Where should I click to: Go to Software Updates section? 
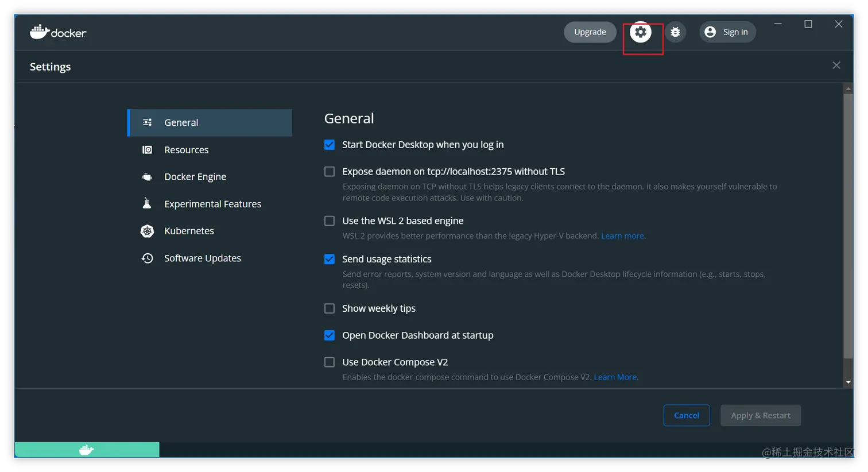click(210, 258)
